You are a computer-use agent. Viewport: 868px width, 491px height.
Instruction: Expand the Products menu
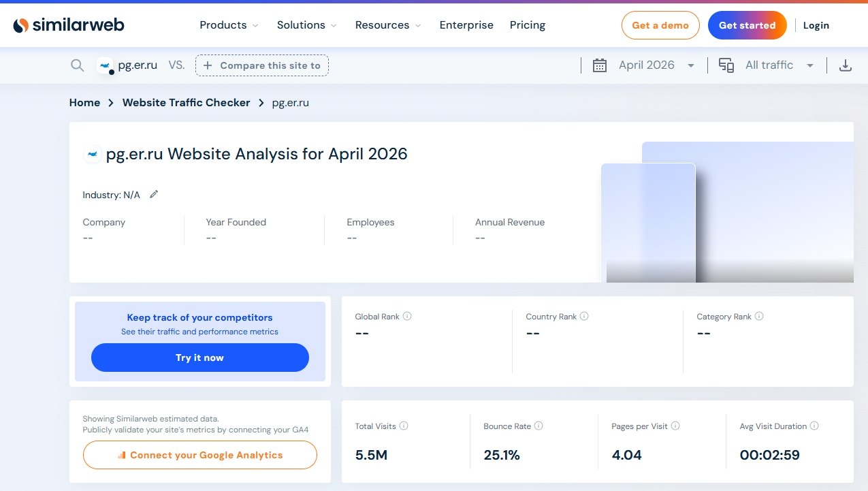[229, 25]
